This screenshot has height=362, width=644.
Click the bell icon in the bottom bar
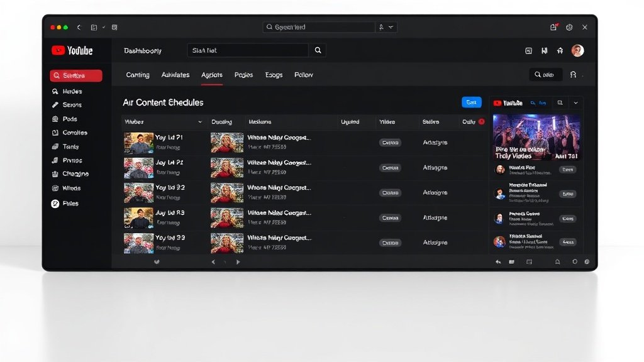tap(557, 262)
